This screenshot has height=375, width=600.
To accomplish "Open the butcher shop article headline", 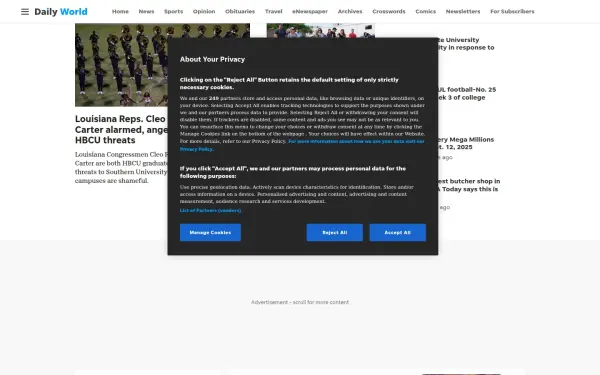I will (x=469, y=185).
